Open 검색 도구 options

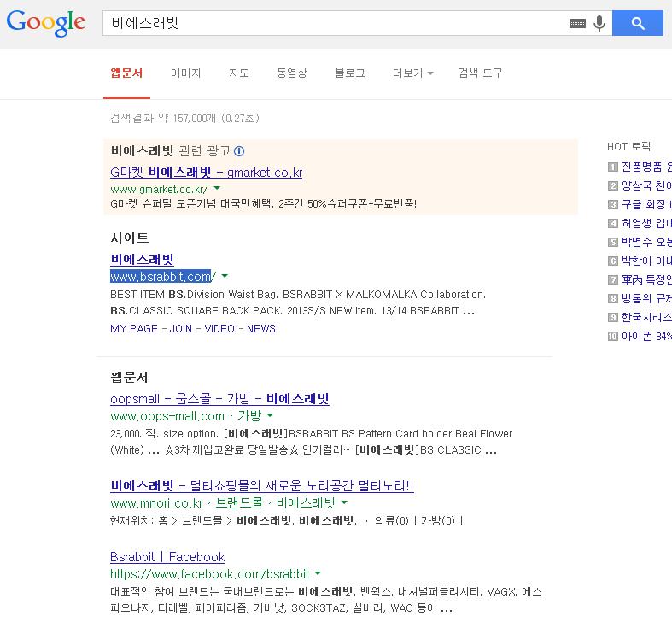[x=480, y=73]
